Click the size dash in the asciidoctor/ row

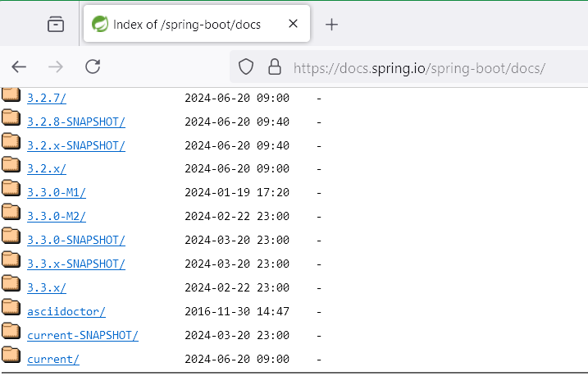pos(319,312)
